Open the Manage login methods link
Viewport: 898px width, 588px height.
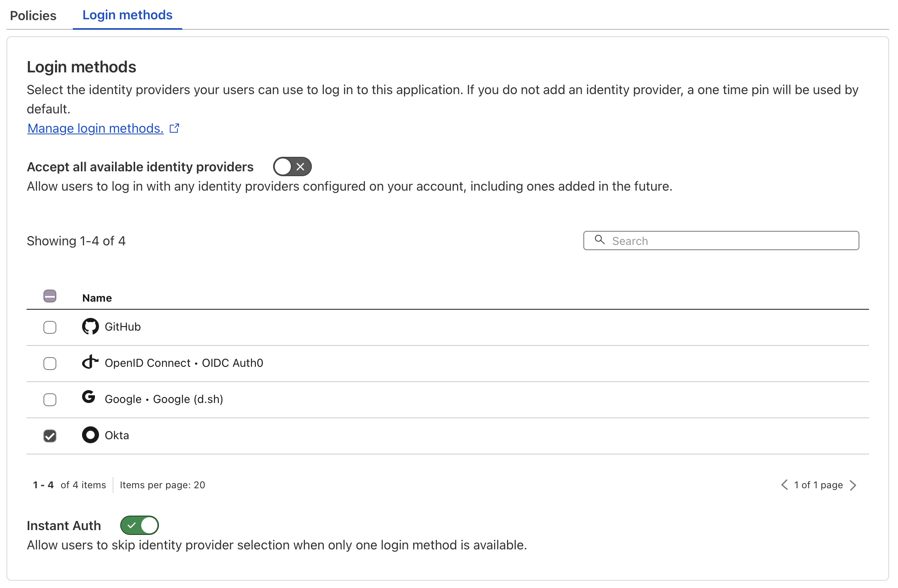[95, 128]
